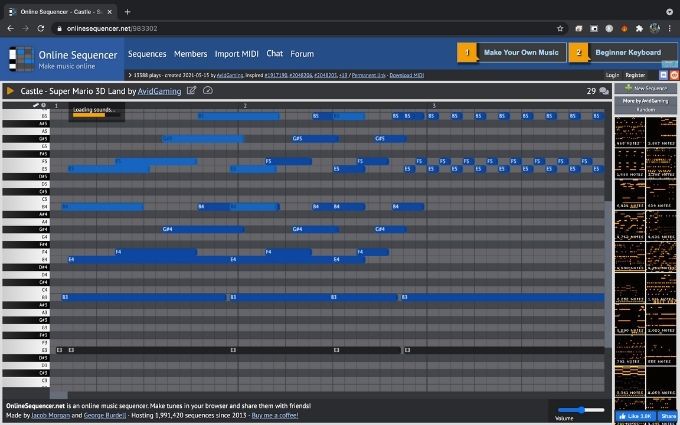
Task: Click the Download MIDI link
Action: [406, 75]
